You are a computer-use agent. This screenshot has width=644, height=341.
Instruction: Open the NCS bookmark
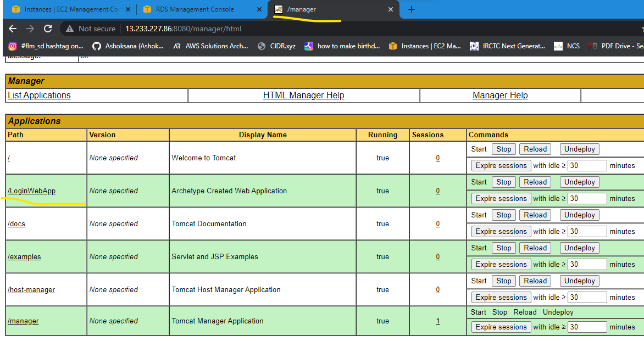(567, 46)
